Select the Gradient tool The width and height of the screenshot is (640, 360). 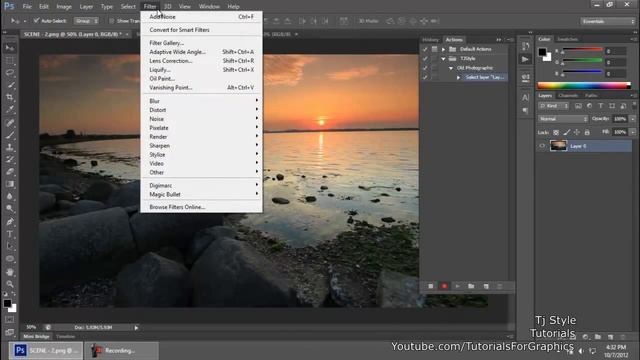[10, 184]
